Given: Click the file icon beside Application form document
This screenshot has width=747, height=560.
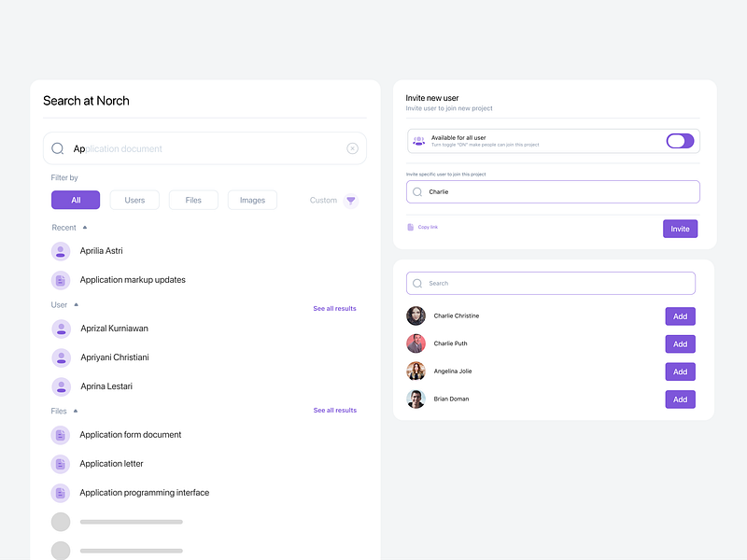Looking at the screenshot, I should (x=61, y=434).
